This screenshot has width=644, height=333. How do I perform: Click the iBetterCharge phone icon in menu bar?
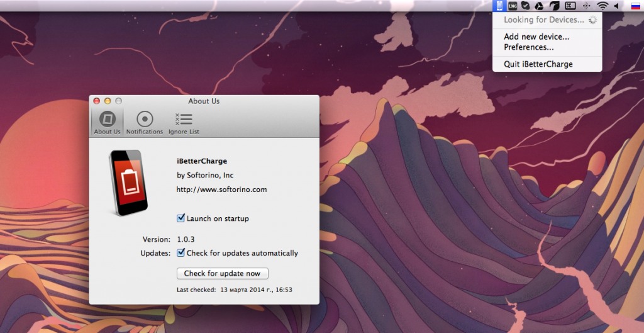(499, 6)
